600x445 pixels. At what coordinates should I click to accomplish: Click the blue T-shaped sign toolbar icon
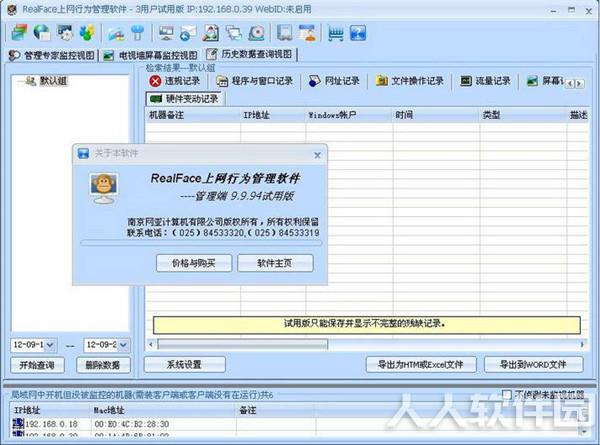tap(137, 33)
